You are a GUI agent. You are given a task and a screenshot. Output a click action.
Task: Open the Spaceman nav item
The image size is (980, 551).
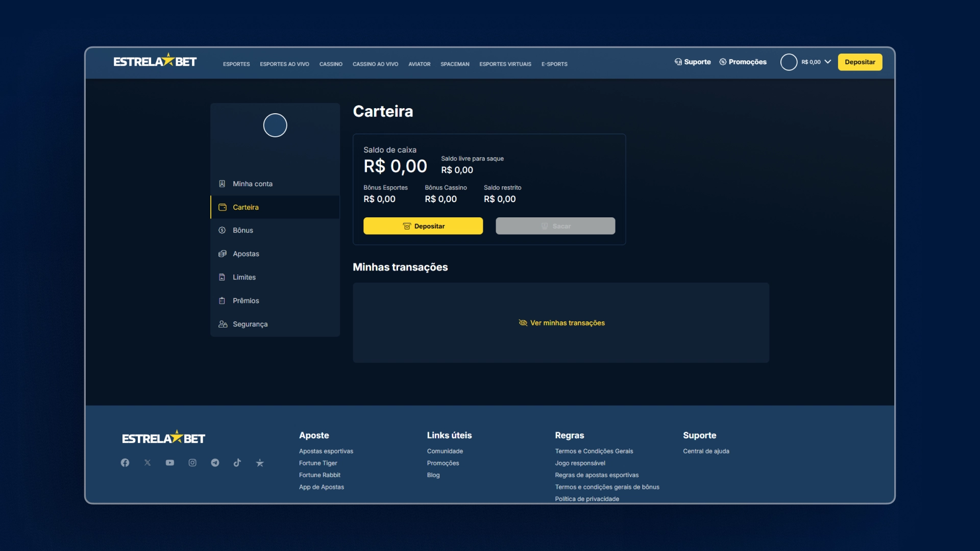[455, 64]
